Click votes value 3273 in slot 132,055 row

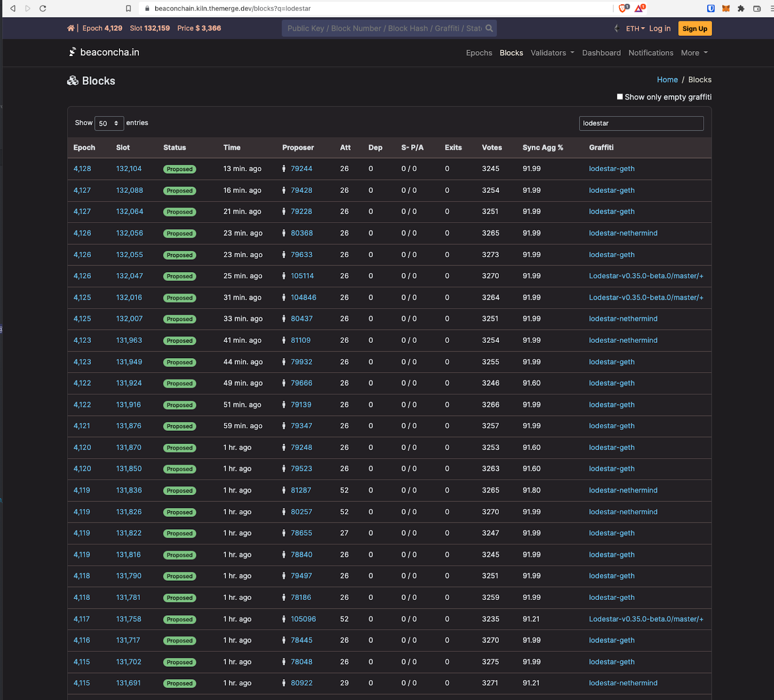click(x=491, y=255)
